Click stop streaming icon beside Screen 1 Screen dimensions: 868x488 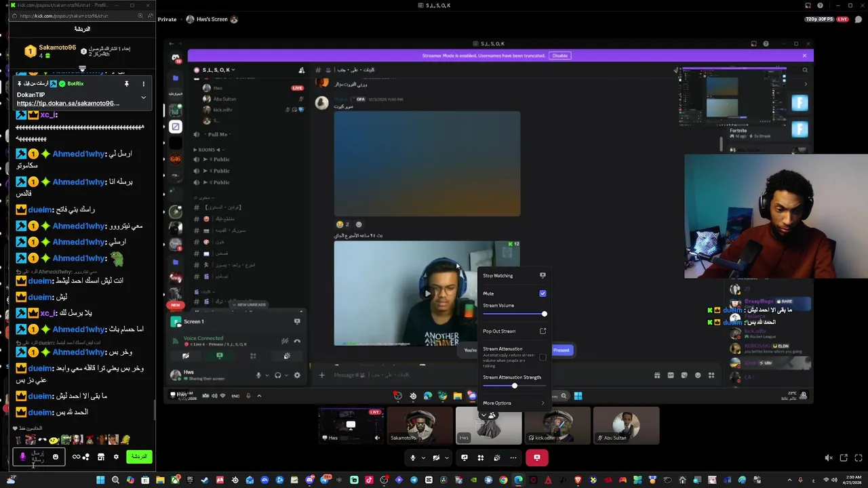click(297, 321)
